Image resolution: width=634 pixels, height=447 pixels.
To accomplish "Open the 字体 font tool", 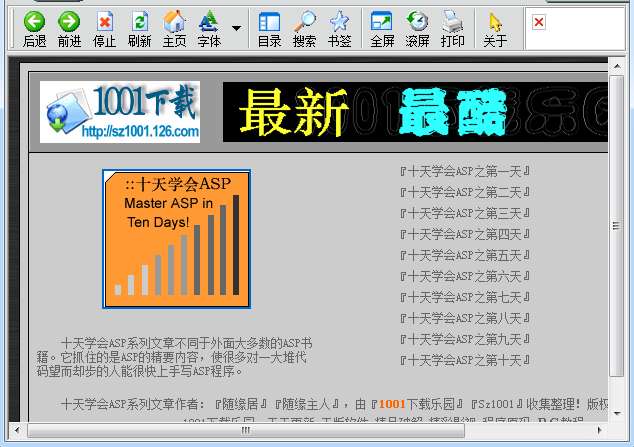I will click(x=209, y=21).
